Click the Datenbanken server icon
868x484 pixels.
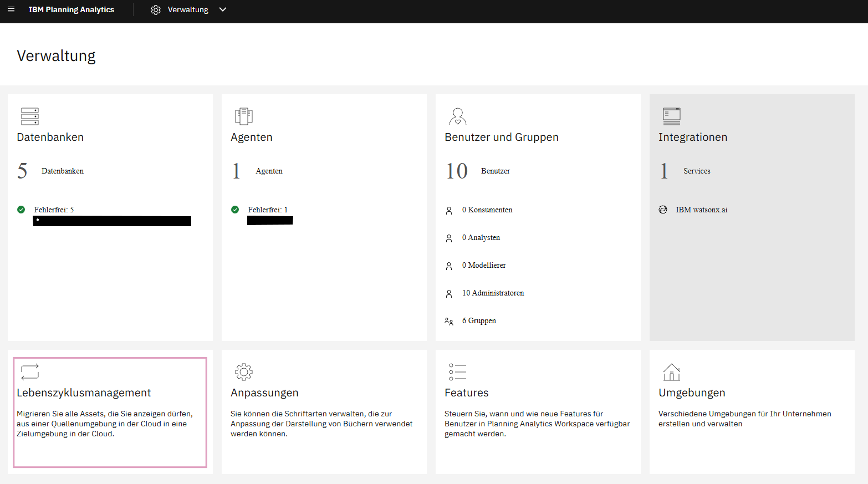(30, 116)
